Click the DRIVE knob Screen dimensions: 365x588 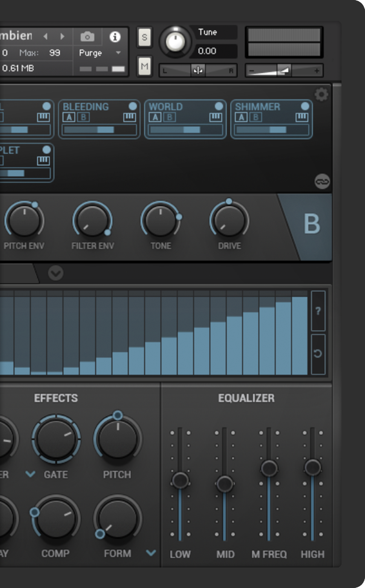[x=229, y=221]
